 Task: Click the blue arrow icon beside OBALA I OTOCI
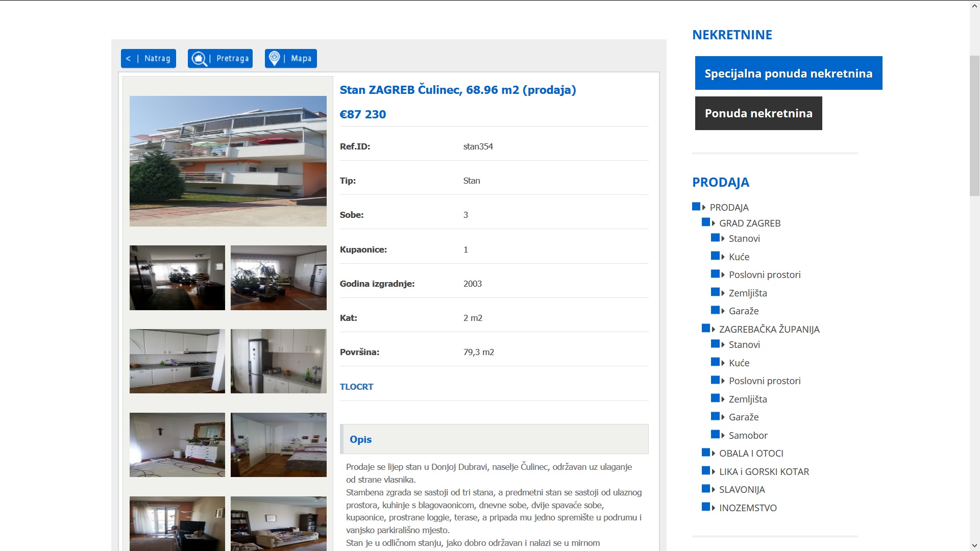708,453
